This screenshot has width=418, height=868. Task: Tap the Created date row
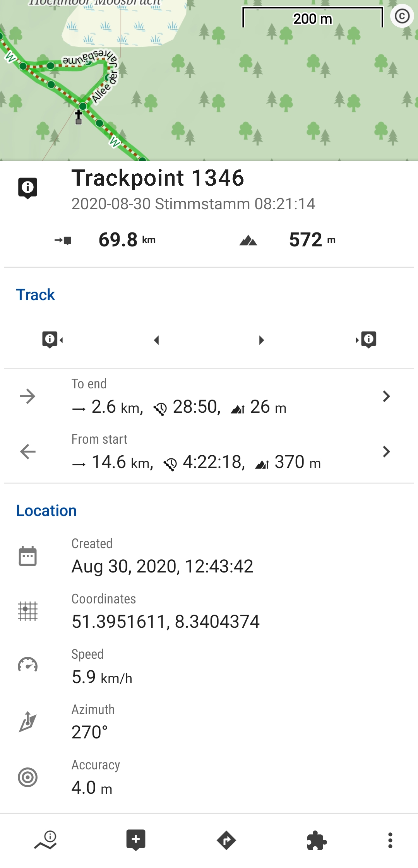tap(162, 566)
